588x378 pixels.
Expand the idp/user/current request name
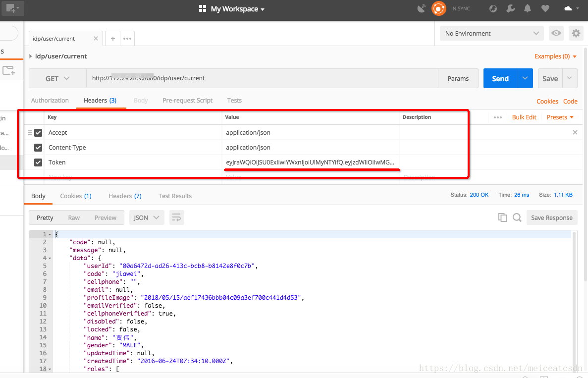30,56
